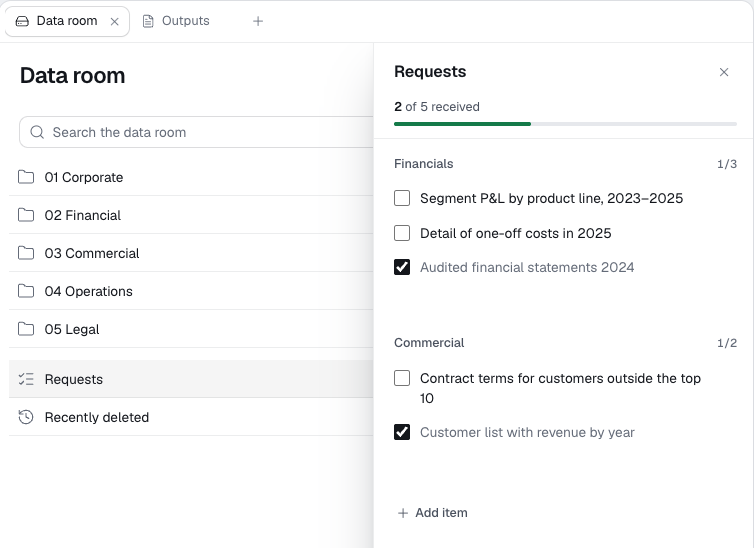Click the Requests checklist icon
Image resolution: width=754 pixels, height=548 pixels.
pyautogui.click(x=26, y=379)
